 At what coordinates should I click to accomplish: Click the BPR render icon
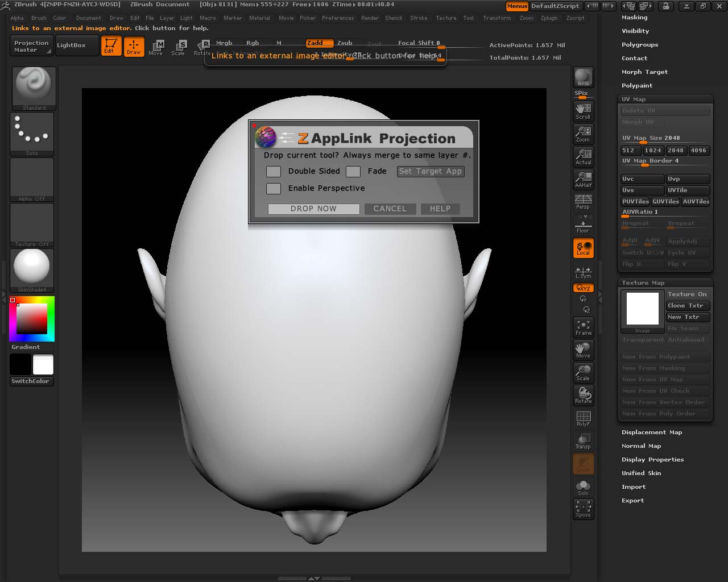pyautogui.click(x=583, y=77)
